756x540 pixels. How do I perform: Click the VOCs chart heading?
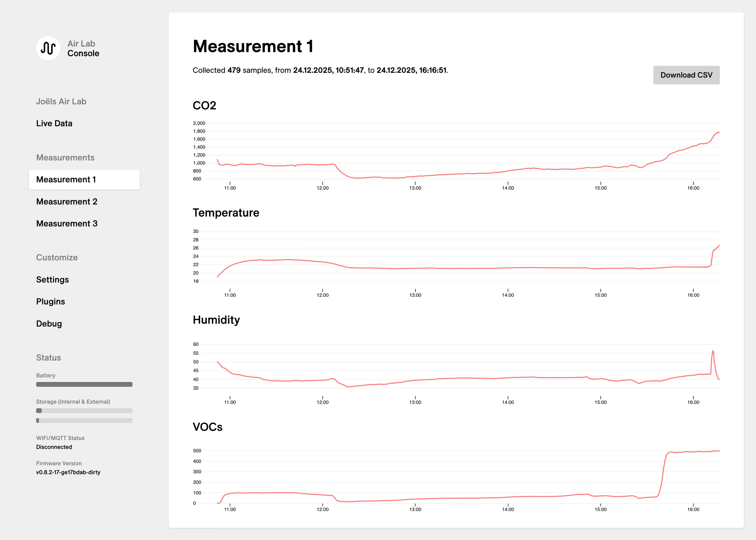click(x=208, y=427)
